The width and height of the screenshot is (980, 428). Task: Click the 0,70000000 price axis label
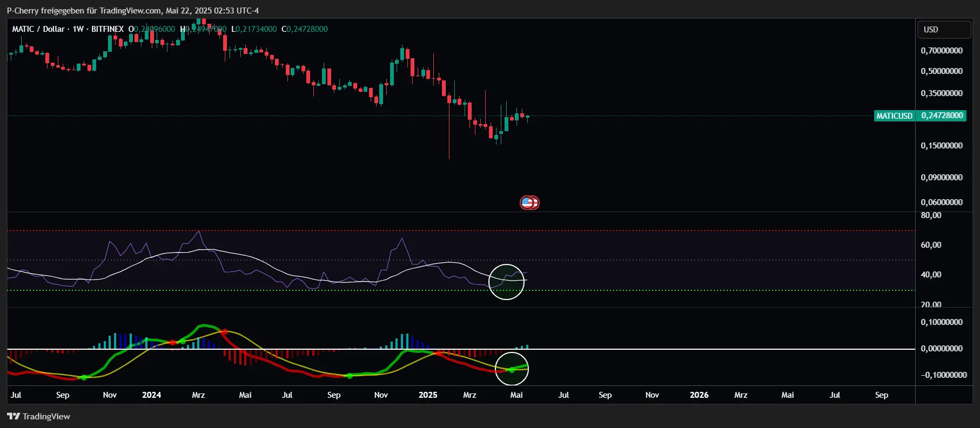[x=942, y=51]
